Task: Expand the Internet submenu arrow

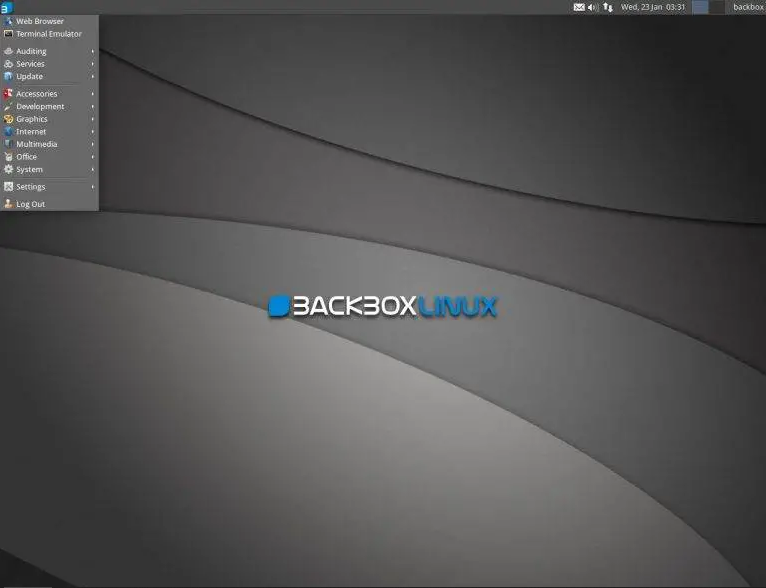Action: [x=92, y=132]
